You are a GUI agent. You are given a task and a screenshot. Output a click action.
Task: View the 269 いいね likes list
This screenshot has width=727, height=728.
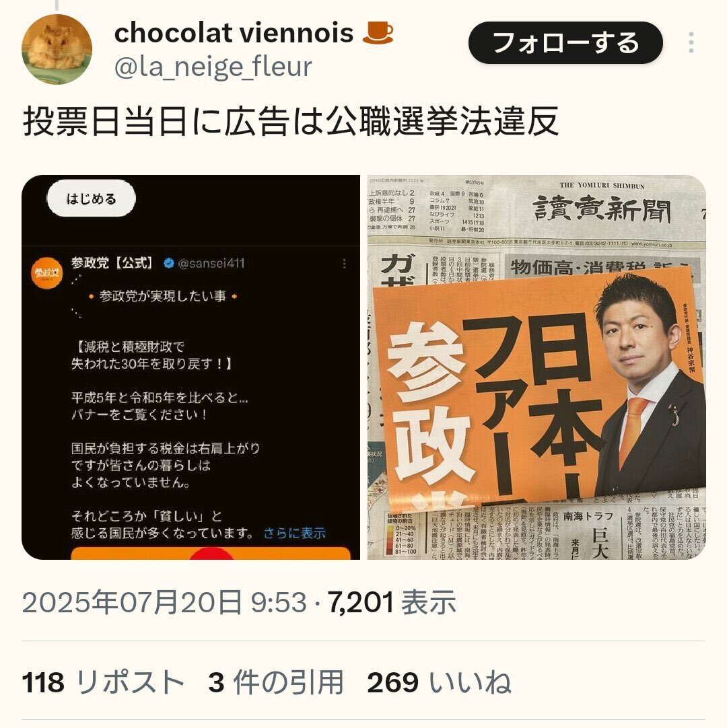pos(439,682)
